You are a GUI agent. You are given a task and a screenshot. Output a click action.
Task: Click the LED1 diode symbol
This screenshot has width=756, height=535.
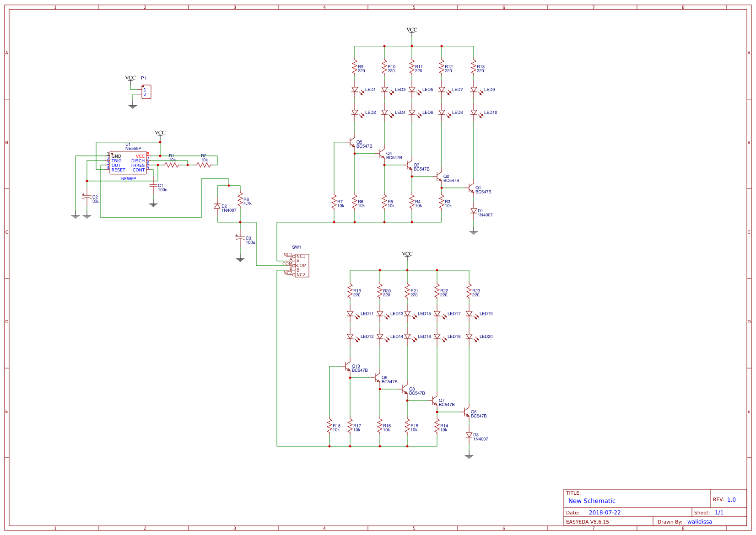(355, 90)
